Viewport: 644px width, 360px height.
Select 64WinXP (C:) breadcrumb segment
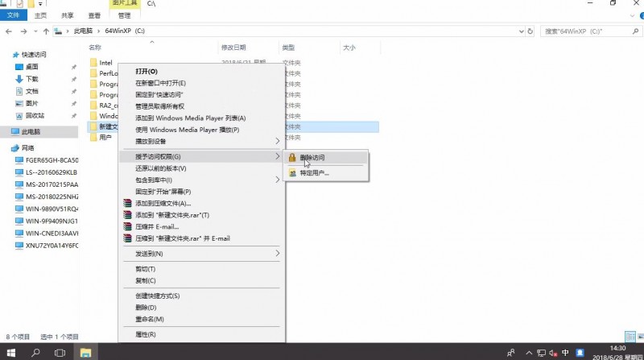125,31
